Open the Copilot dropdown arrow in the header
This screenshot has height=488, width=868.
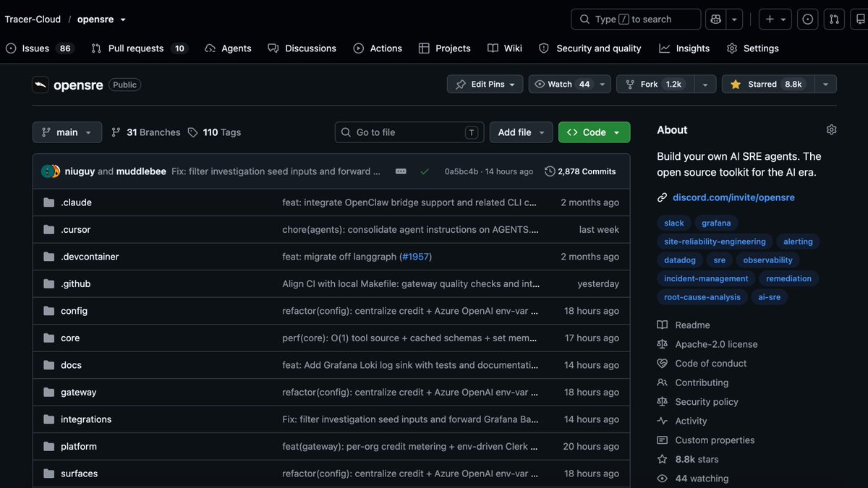coord(734,20)
